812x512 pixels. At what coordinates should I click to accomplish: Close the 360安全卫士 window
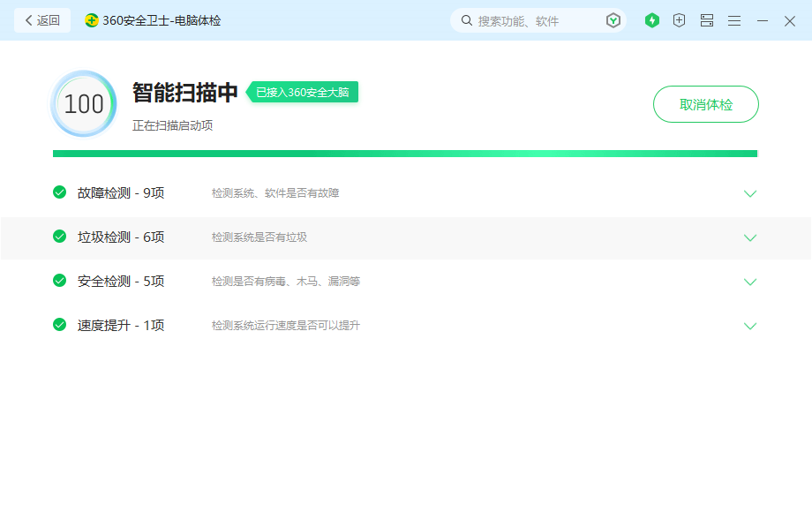coord(790,20)
